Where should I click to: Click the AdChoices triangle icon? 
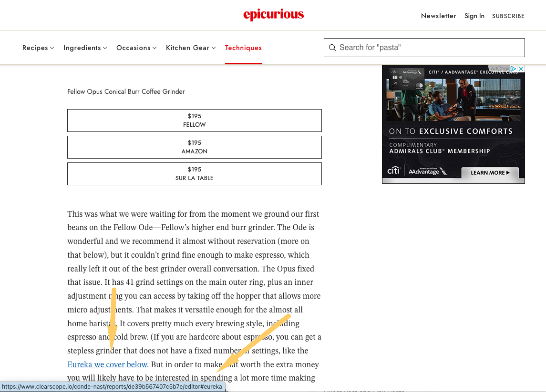[514, 69]
